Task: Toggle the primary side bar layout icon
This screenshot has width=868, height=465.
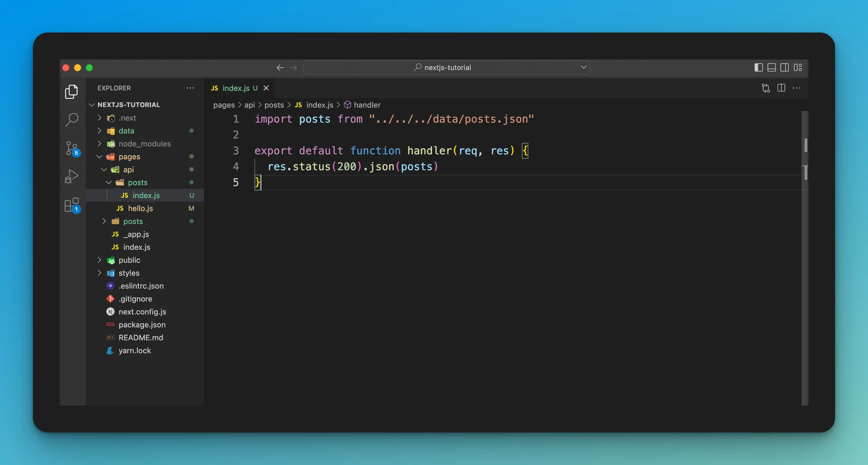Action: (758, 67)
